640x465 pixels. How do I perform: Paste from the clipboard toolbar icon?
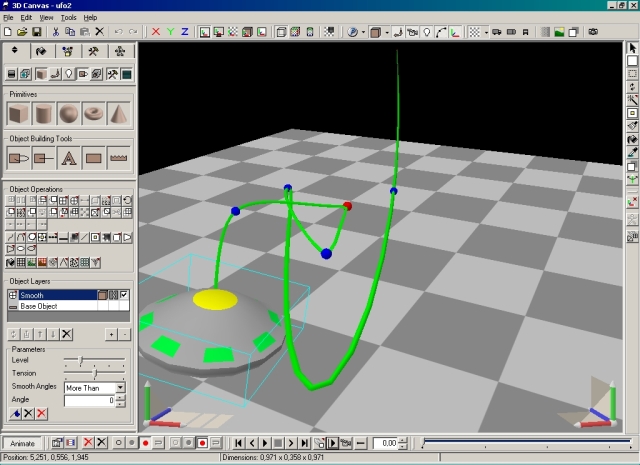click(x=85, y=32)
